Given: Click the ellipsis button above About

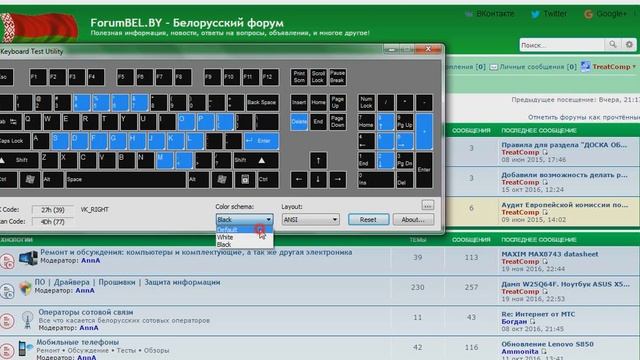Looking at the screenshot, I should coord(427,205).
